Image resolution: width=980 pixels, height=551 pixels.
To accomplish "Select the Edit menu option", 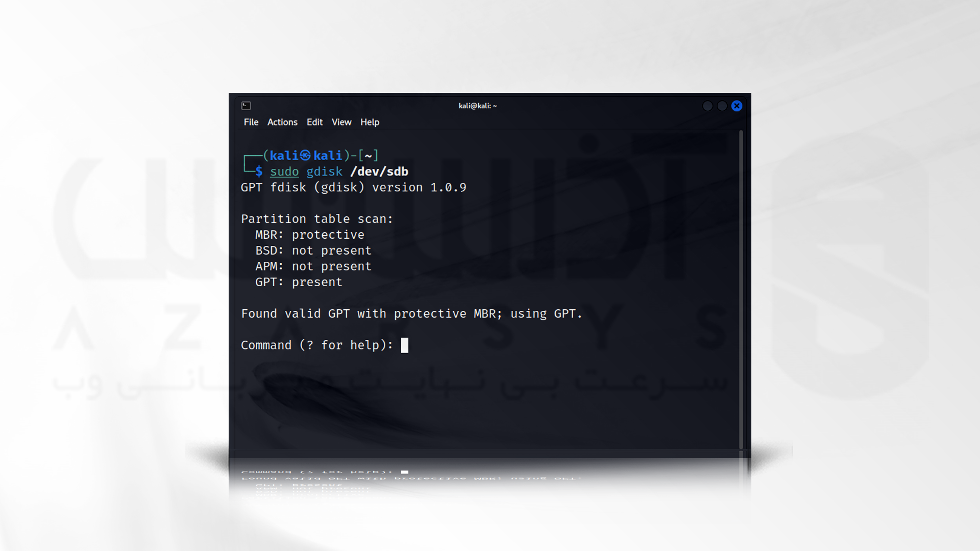I will click(x=314, y=122).
